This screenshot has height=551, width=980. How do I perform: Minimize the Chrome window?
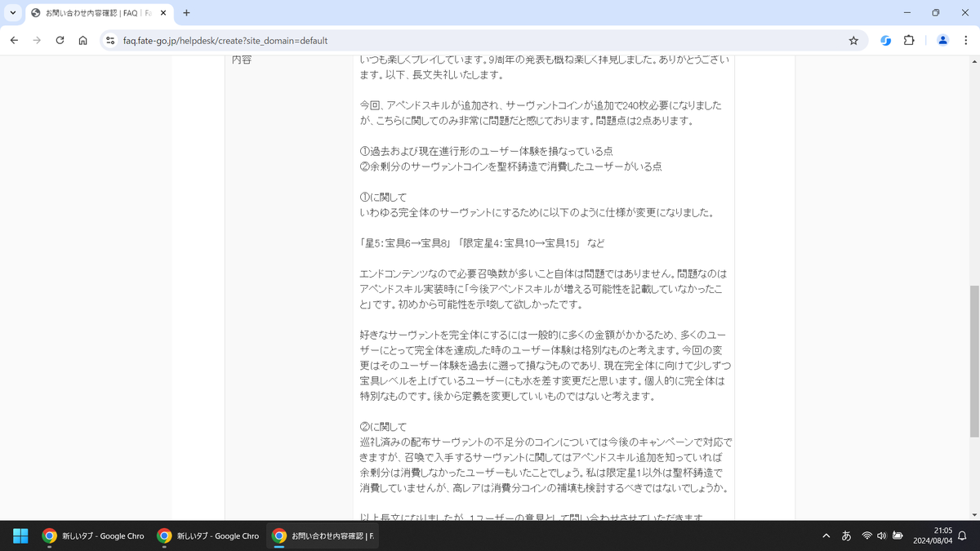click(x=908, y=13)
